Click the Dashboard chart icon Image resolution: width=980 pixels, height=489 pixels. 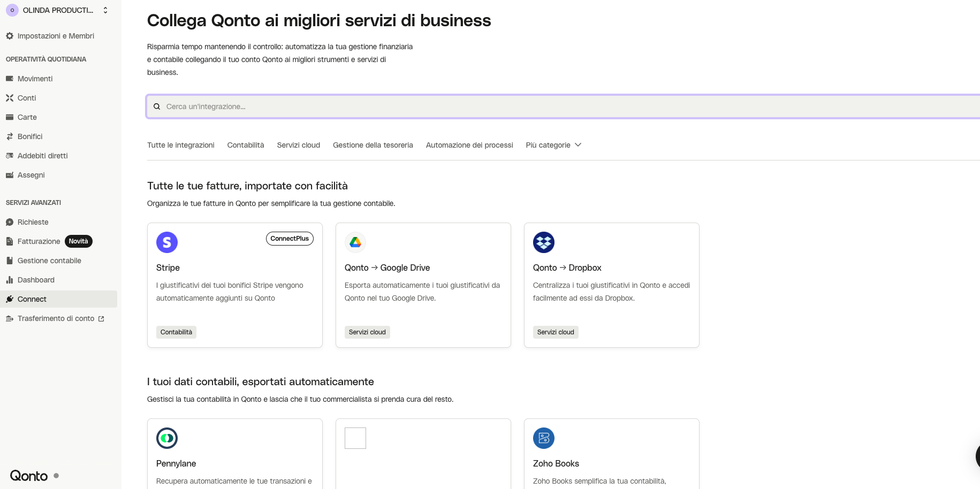tap(10, 280)
